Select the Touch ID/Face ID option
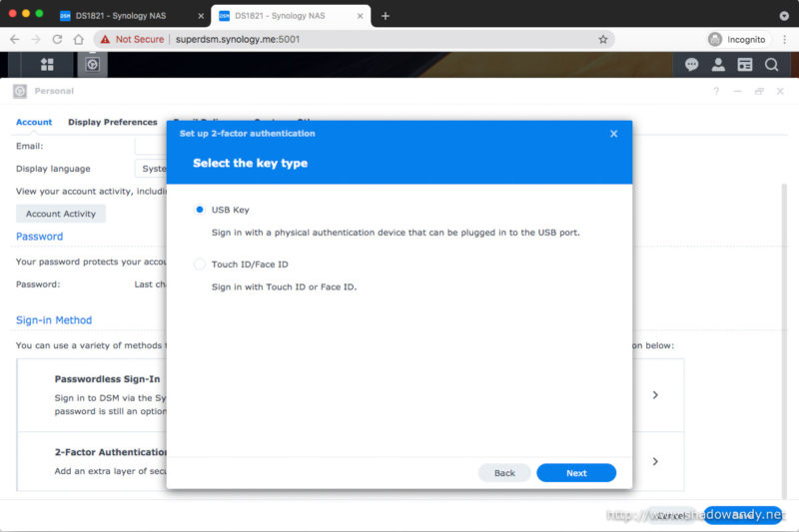Viewport: 799px width, 532px height. click(x=199, y=265)
